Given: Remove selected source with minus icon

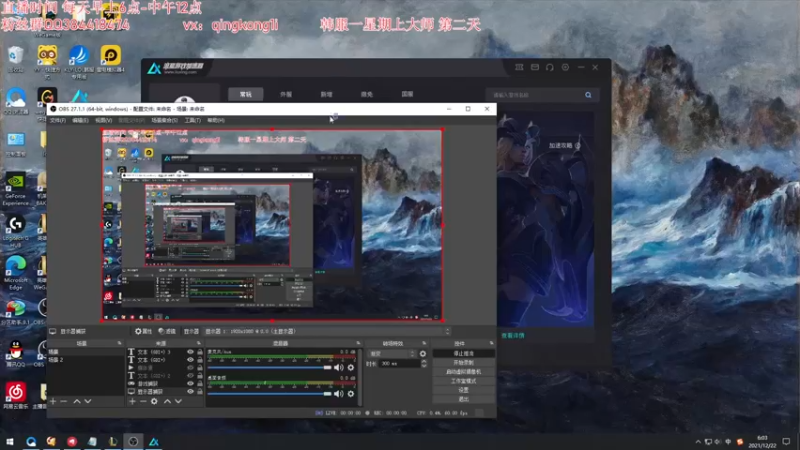Looking at the screenshot, I should click(x=143, y=401).
